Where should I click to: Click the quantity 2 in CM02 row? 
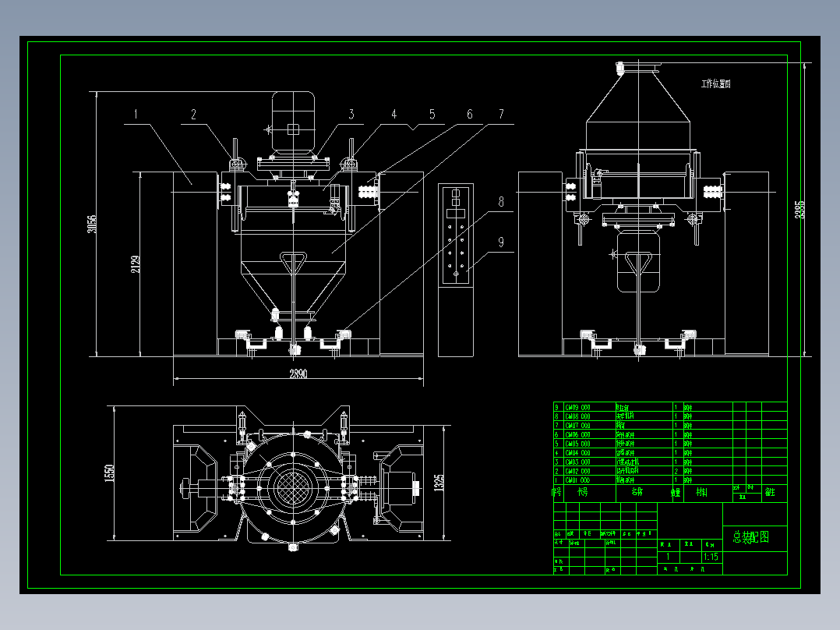tap(676, 471)
